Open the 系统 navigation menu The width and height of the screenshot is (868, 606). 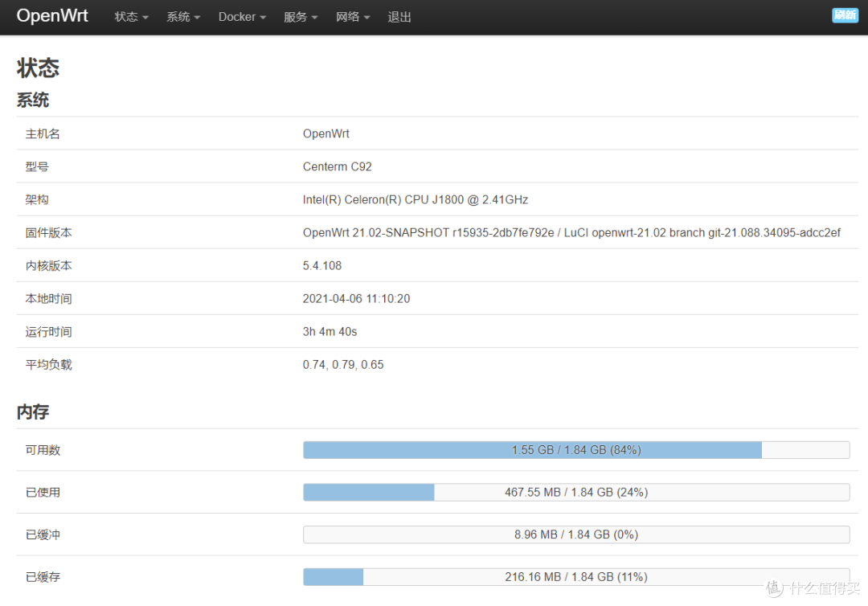[x=182, y=17]
